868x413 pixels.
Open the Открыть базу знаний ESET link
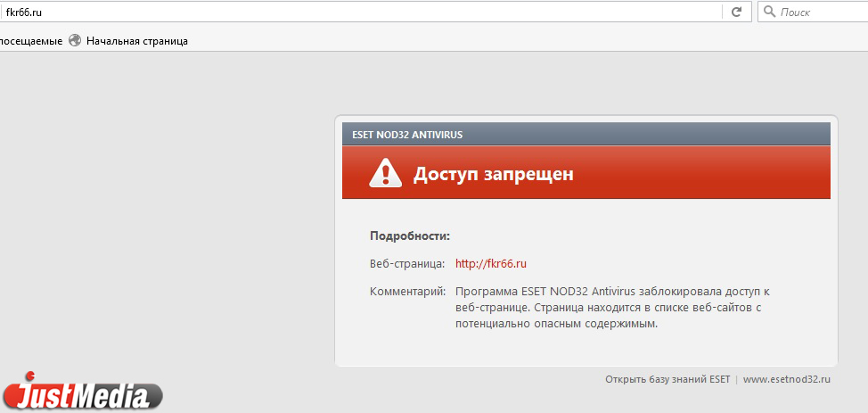click(667, 380)
